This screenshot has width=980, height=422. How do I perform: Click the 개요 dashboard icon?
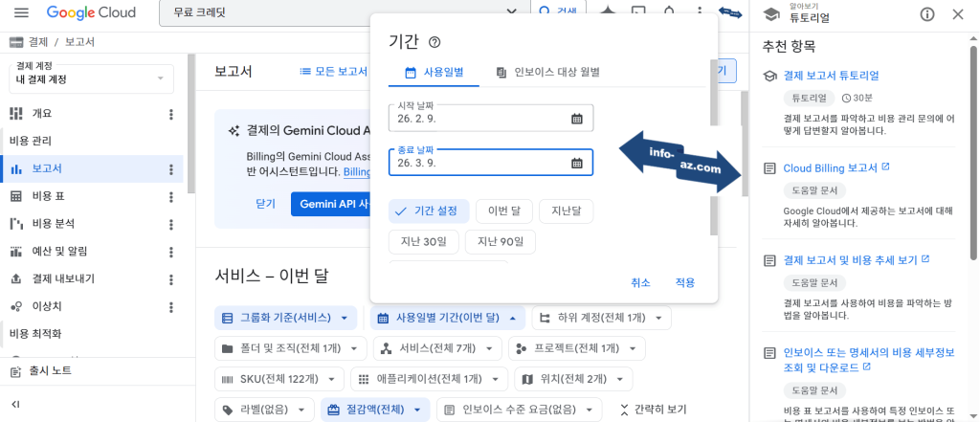point(16,114)
